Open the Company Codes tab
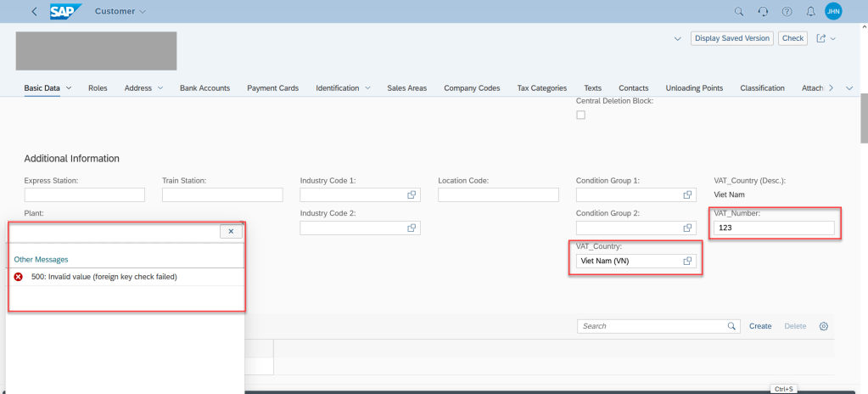 pyautogui.click(x=472, y=87)
